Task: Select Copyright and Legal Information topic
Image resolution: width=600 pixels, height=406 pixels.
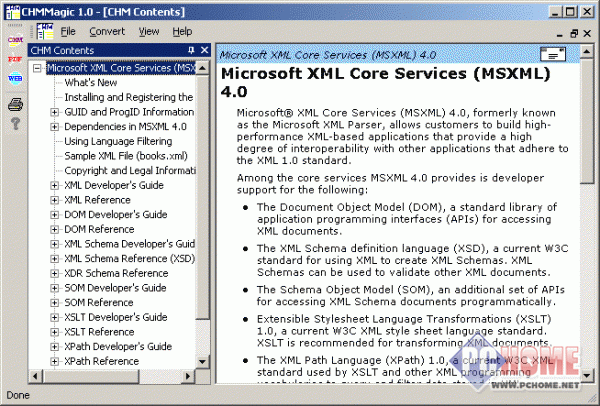Action: point(130,171)
